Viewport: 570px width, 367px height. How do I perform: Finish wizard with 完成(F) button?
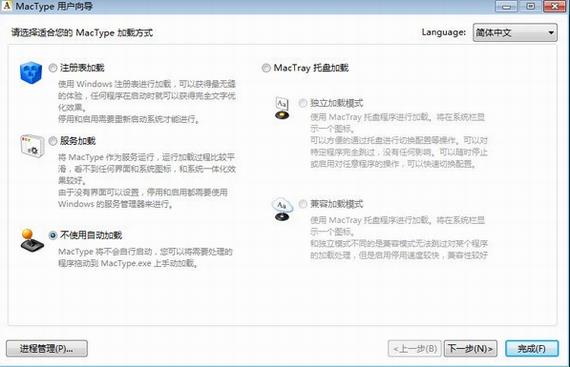532,349
